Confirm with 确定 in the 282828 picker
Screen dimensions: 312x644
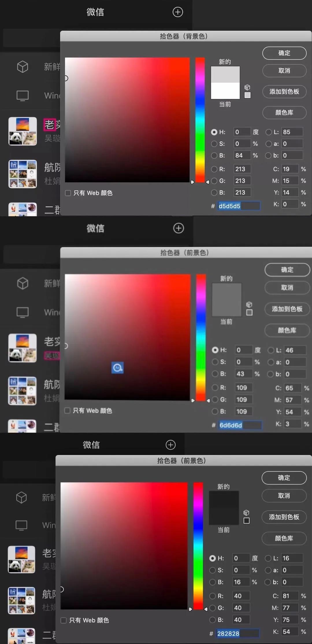pos(284,478)
